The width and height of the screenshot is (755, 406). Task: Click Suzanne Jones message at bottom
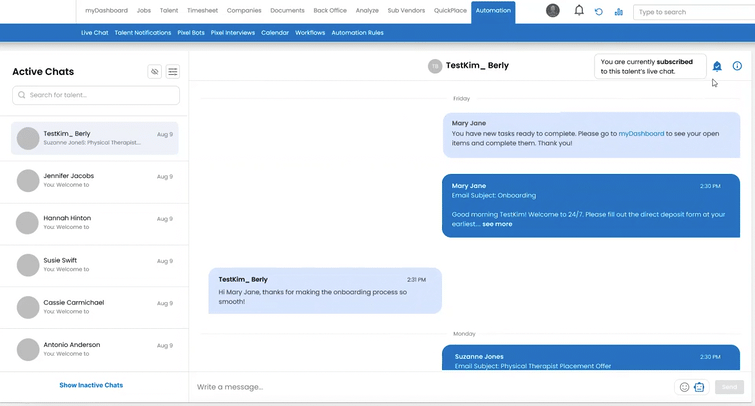pos(591,357)
